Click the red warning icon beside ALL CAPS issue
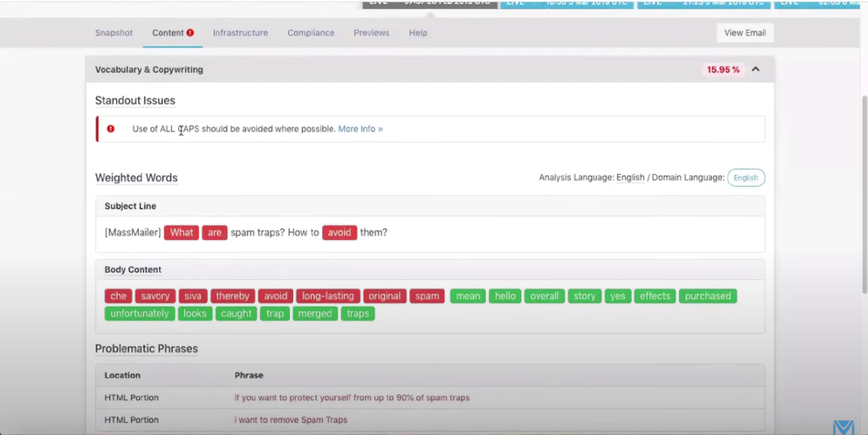The image size is (868, 435). pyautogui.click(x=111, y=128)
